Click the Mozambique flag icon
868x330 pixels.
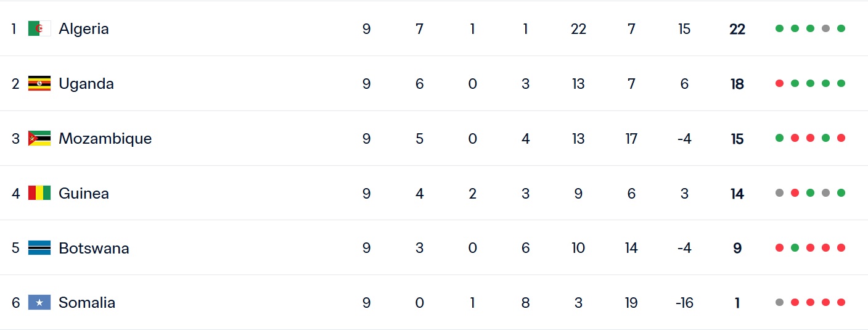[39, 138]
